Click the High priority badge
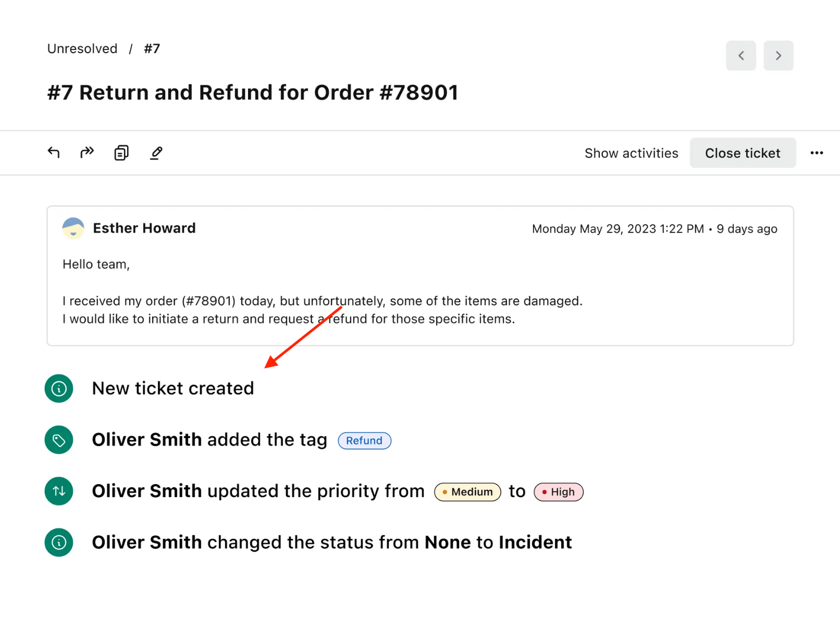Viewport: 840px width, 617px height. point(558,491)
